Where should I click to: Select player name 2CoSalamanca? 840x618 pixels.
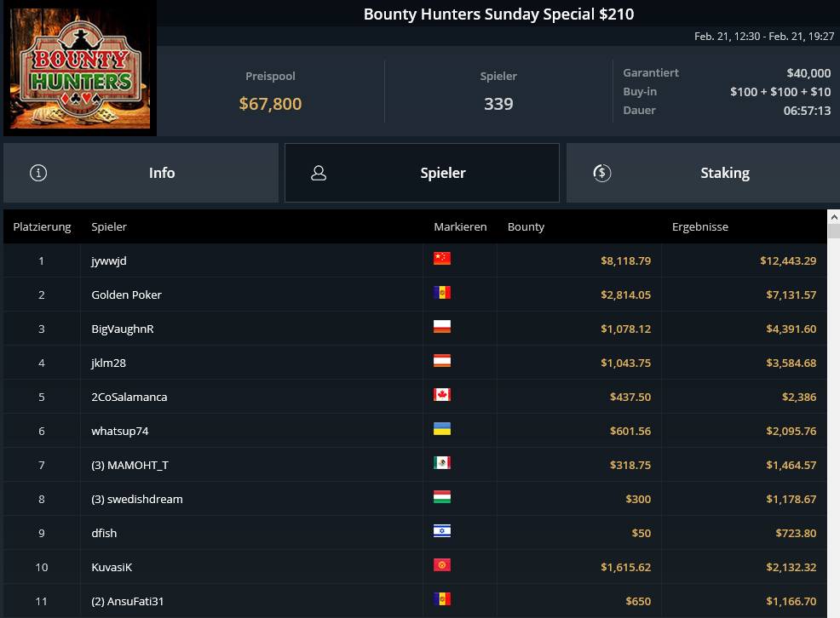point(129,397)
